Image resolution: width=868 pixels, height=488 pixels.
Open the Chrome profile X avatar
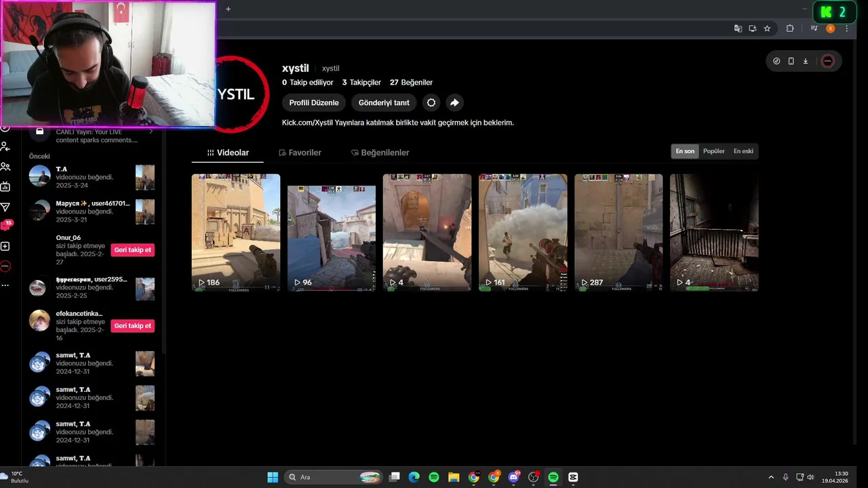pos(830,28)
